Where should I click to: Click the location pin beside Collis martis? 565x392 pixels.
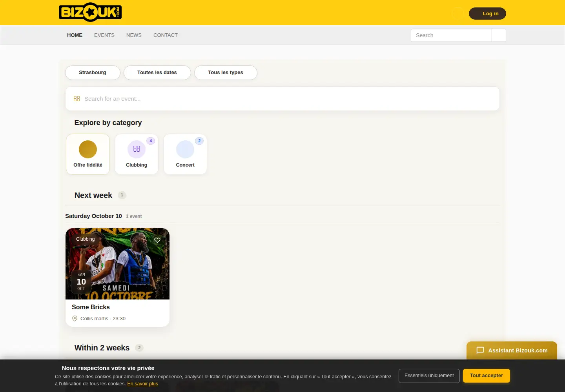[x=75, y=319]
